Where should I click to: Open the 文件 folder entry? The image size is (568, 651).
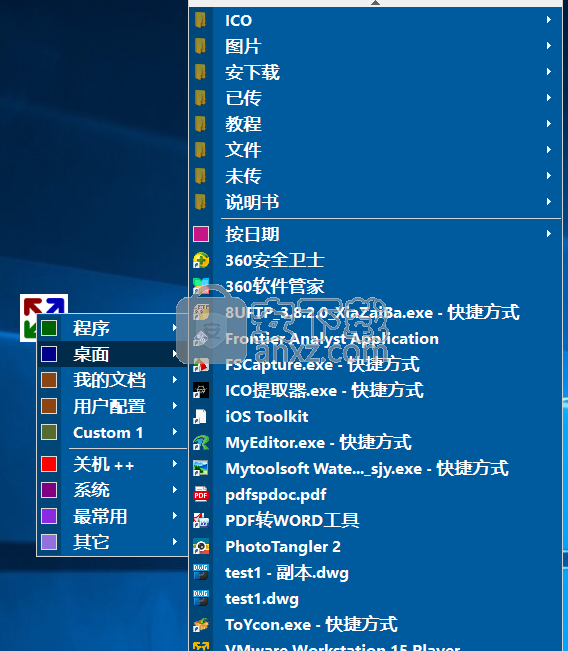(375, 149)
